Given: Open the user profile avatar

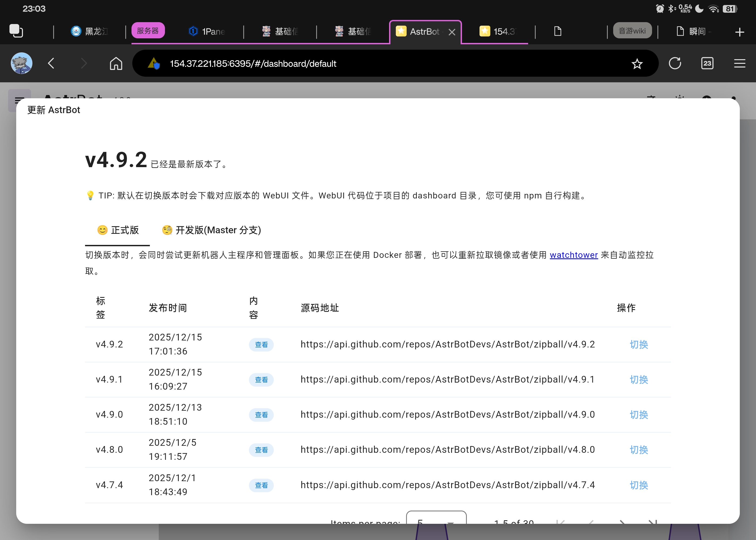Looking at the screenshot, I should tap(22, 63).
